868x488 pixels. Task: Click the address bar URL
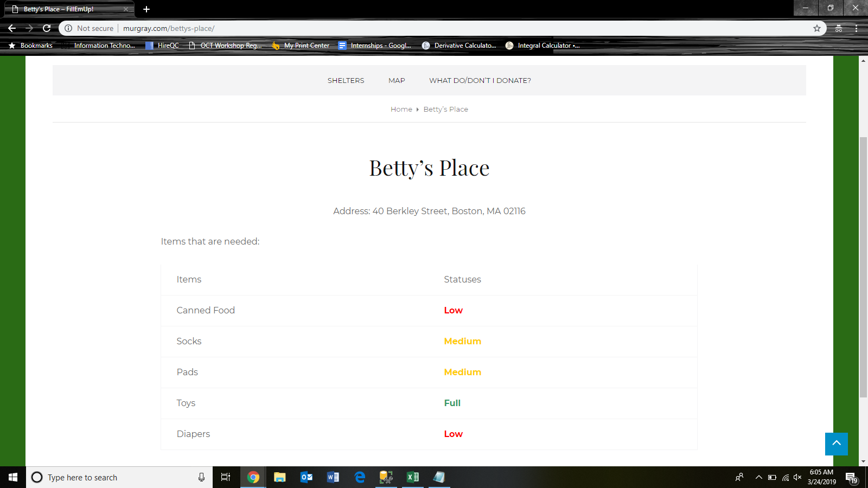(x=169, y=28)
